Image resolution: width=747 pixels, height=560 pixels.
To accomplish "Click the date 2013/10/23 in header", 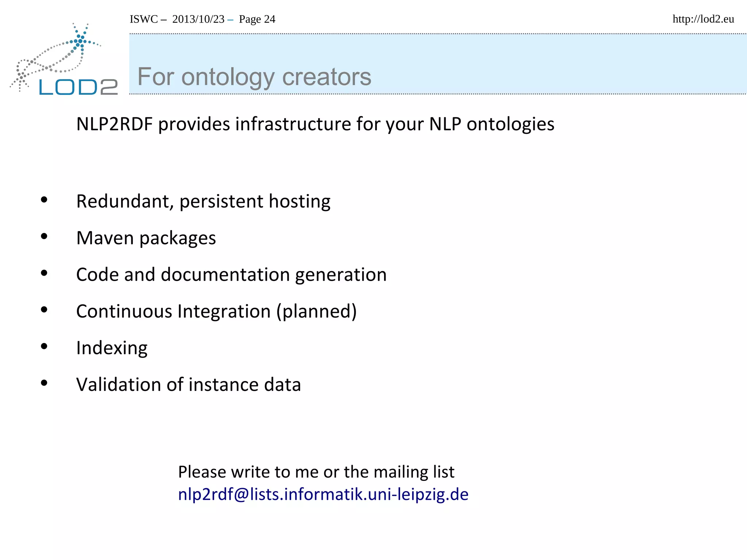I will coord(198,19).
